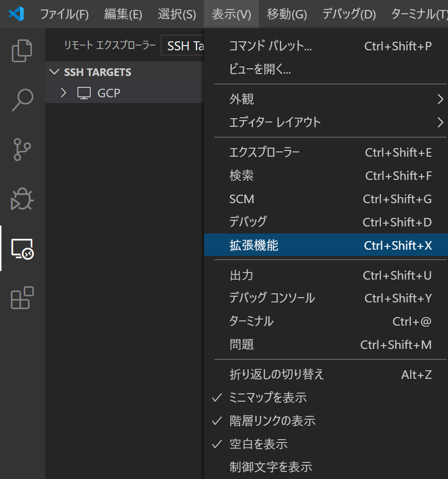Open the Debug bug icon in activity bar
Image resolution: width=448 pixels, height=479 pixels.
tap(22, 199)
